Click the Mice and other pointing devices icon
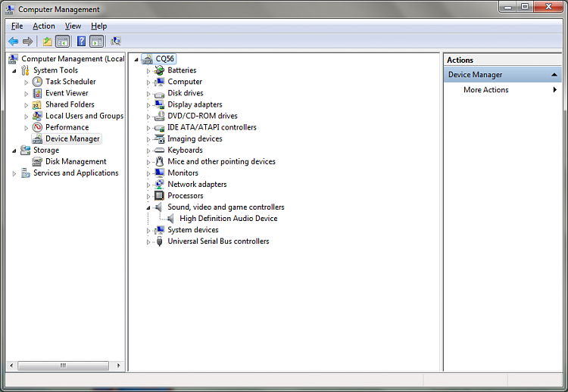Viewport: 568px width, 392px height. pos(159,162)
